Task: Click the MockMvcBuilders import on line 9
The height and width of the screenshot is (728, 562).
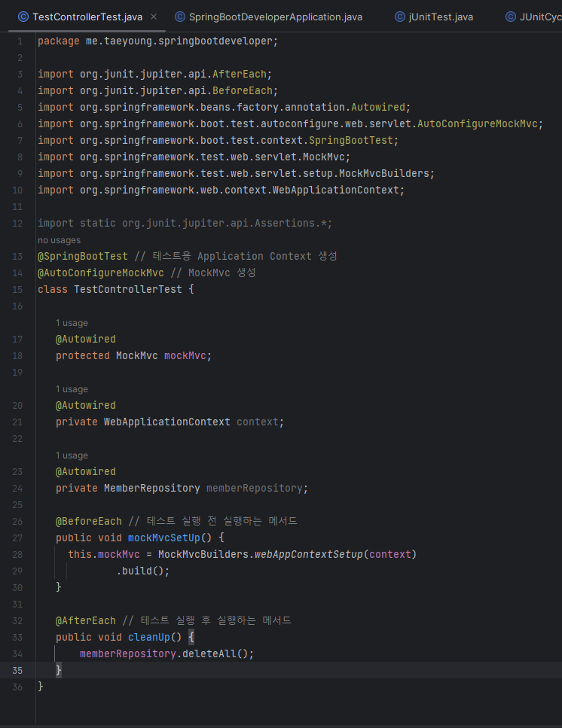Action: pyautogui.click(x=237, y=174)
